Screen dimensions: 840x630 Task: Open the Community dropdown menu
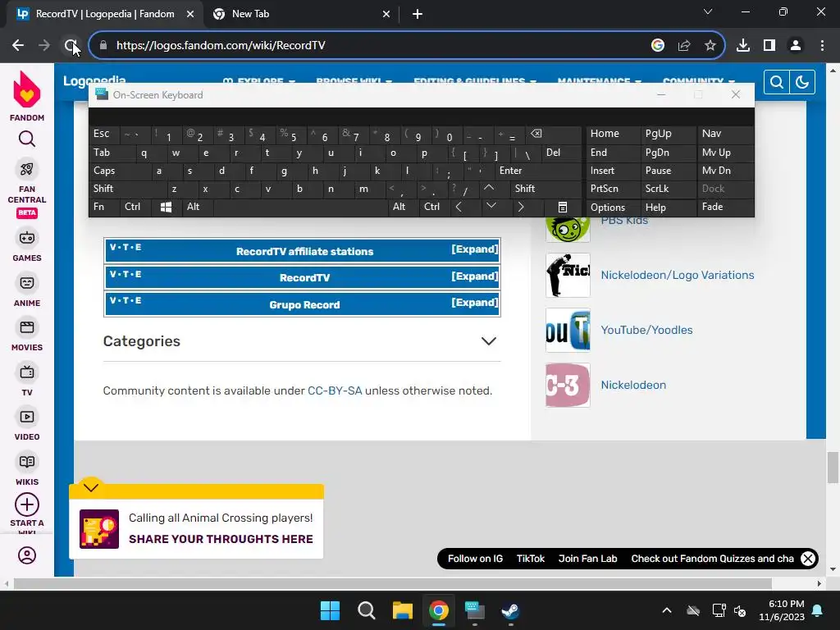click(699, 81)
